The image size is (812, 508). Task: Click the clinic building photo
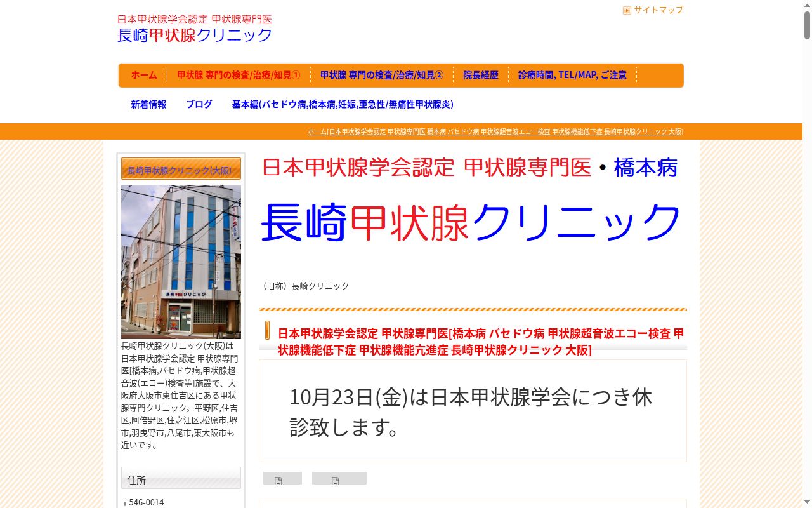pyautogui.click(x=181, y=262)
